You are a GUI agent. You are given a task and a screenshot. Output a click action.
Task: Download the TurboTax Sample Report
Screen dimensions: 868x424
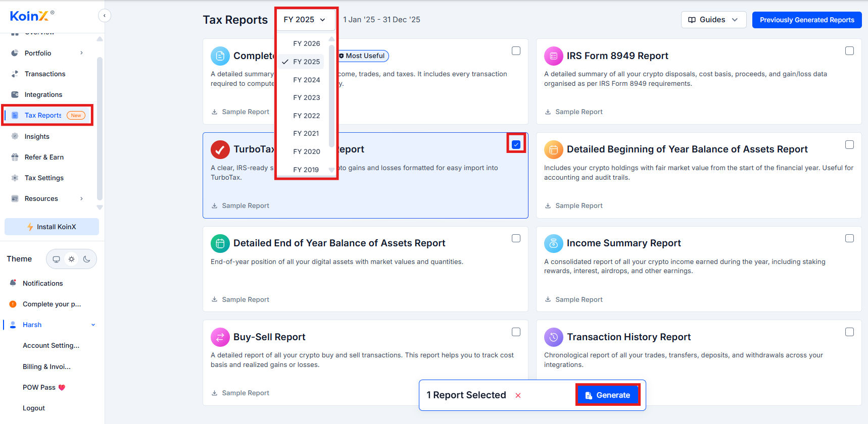tap(240, 205)
